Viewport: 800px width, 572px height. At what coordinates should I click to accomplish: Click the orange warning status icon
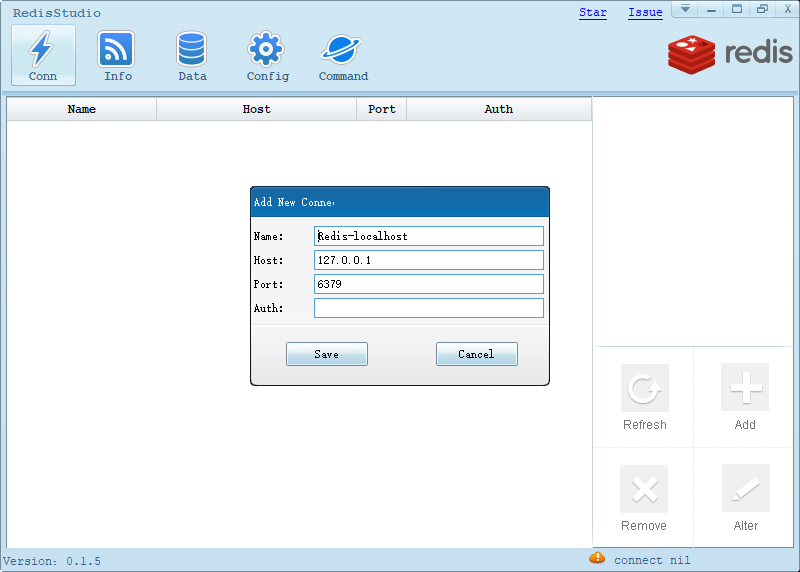coord(597,558)
